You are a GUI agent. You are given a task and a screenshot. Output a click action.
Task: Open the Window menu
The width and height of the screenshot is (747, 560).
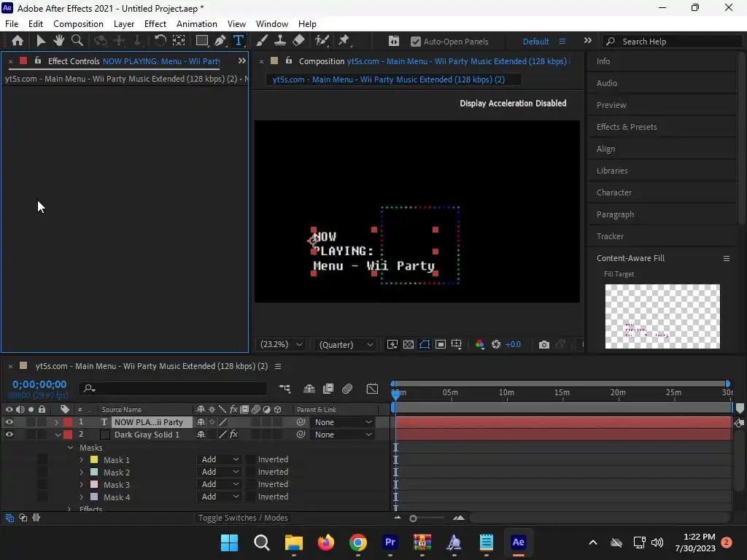[x=272, y=24]
